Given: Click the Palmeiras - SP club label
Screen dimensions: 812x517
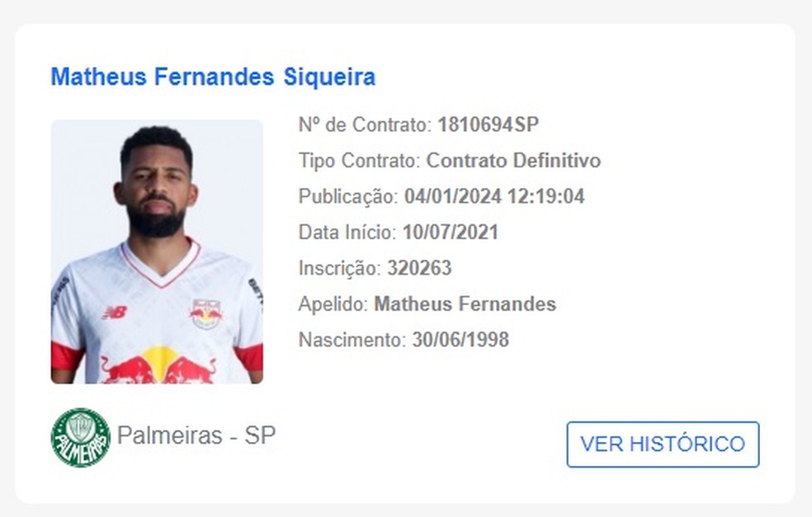Looking at the screenshot, I should pyautogui.click(x=196, y=435).
